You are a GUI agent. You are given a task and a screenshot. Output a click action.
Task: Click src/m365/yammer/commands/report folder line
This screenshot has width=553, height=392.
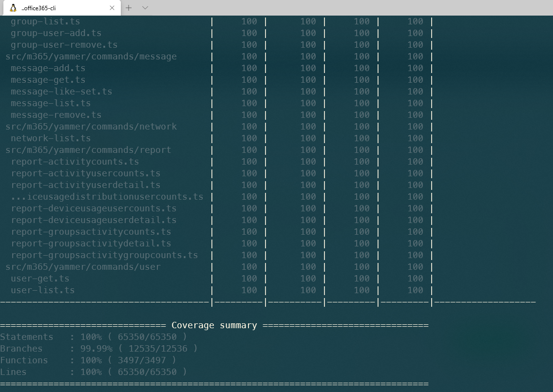point(88,150)
